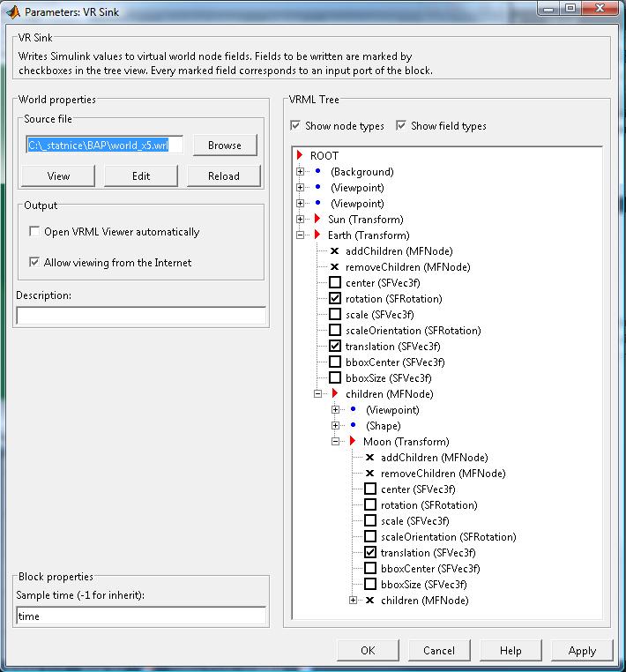Click the Browse button
The image size is (626, 672).
(225, 146)
